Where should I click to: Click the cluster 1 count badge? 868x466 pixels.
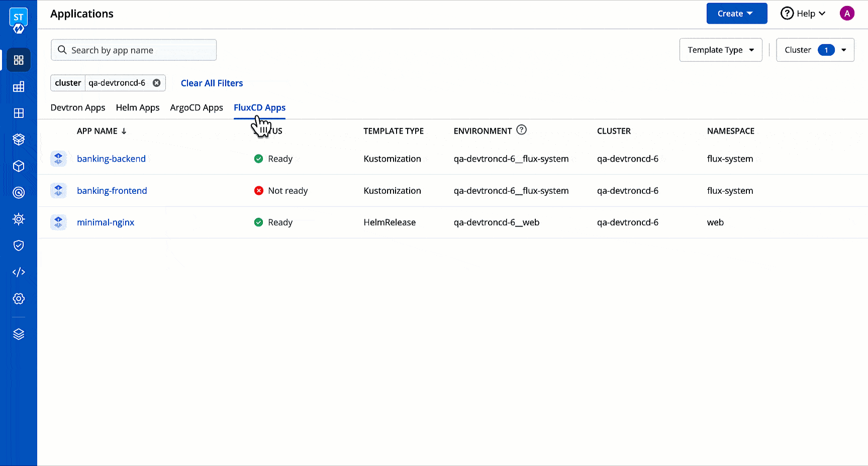click(826, 50)
